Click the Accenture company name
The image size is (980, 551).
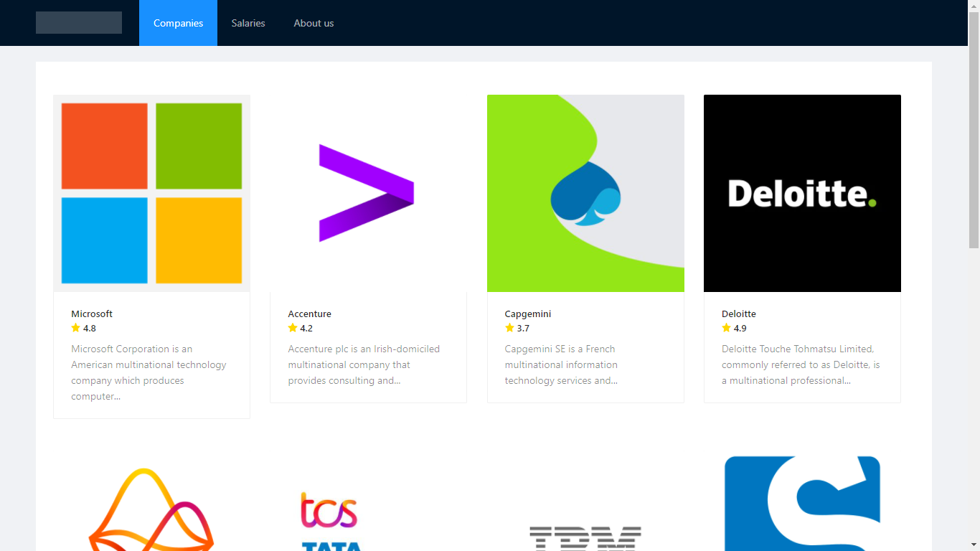coord(309,314)
